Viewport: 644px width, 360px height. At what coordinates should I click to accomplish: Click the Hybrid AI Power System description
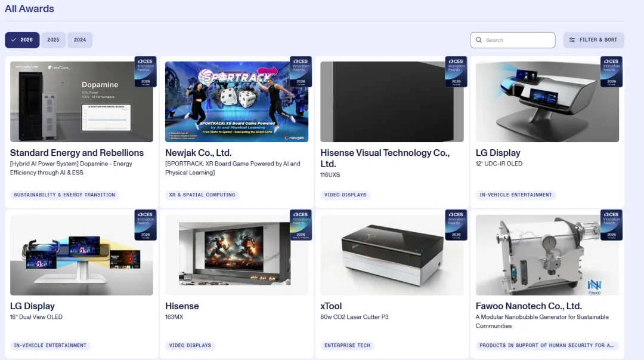click(x=71, y=168)
